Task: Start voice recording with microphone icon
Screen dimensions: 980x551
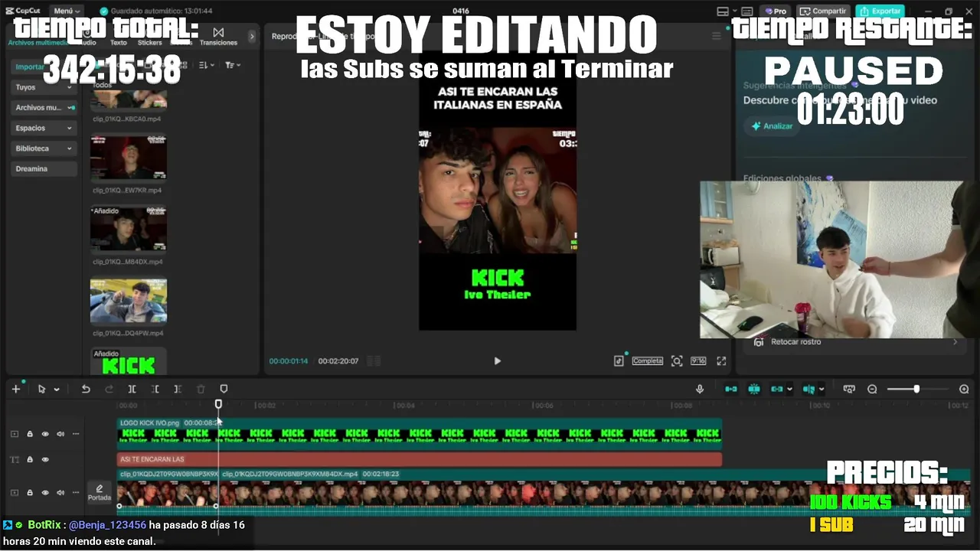Action: [x=700, y=389]
